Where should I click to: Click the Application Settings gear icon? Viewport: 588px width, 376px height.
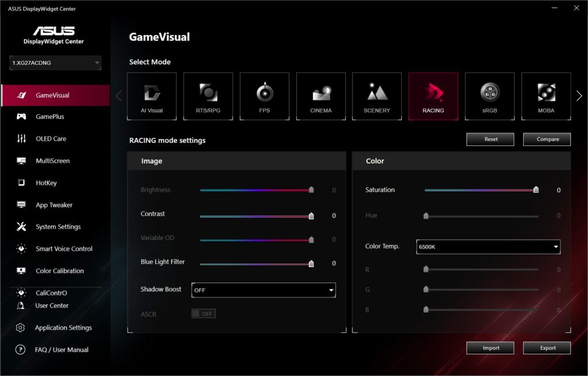(20, 328)
